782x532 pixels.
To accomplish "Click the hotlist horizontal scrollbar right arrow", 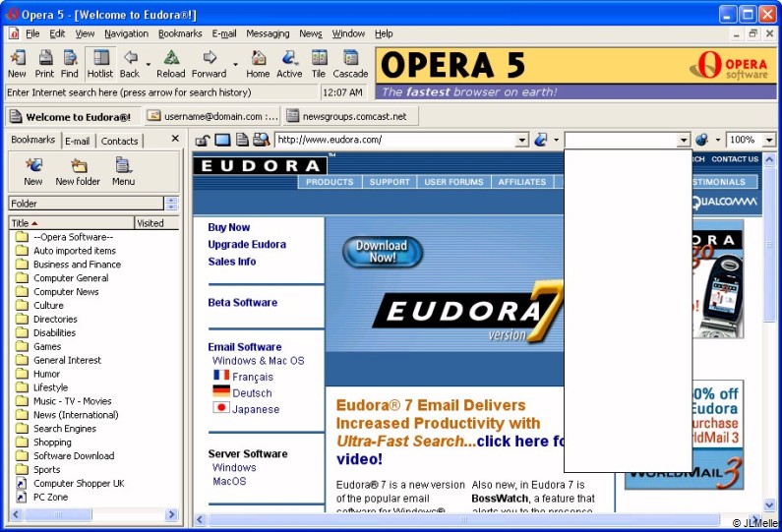I will click(171, 514).
